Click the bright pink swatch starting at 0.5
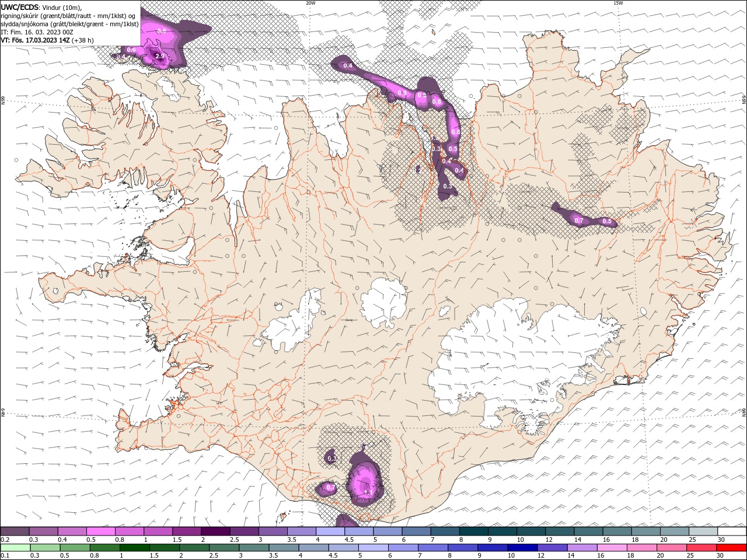Viewport: 747px width, 560px height. pos(101,531)
